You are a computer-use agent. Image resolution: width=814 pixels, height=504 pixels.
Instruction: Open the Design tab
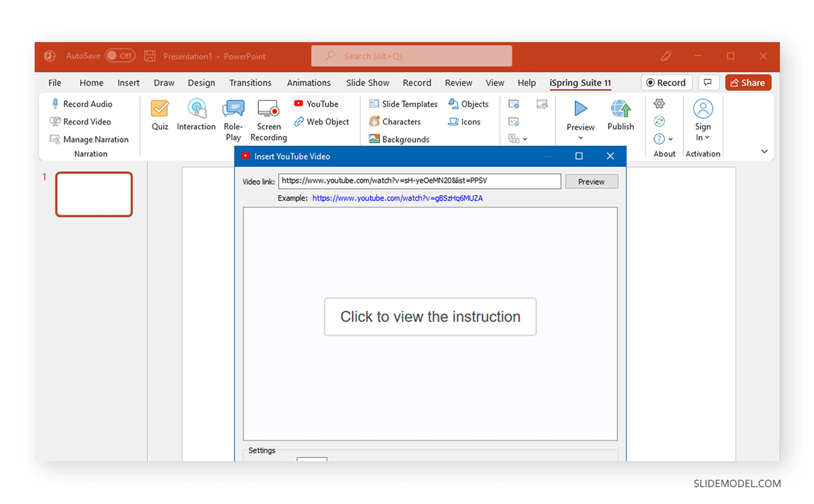pos(201,83)
